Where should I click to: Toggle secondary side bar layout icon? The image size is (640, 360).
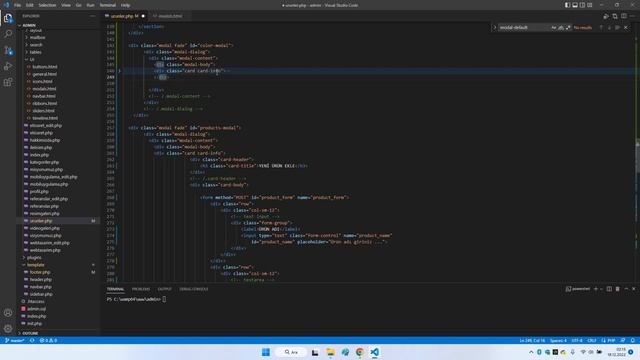(582, 5)
